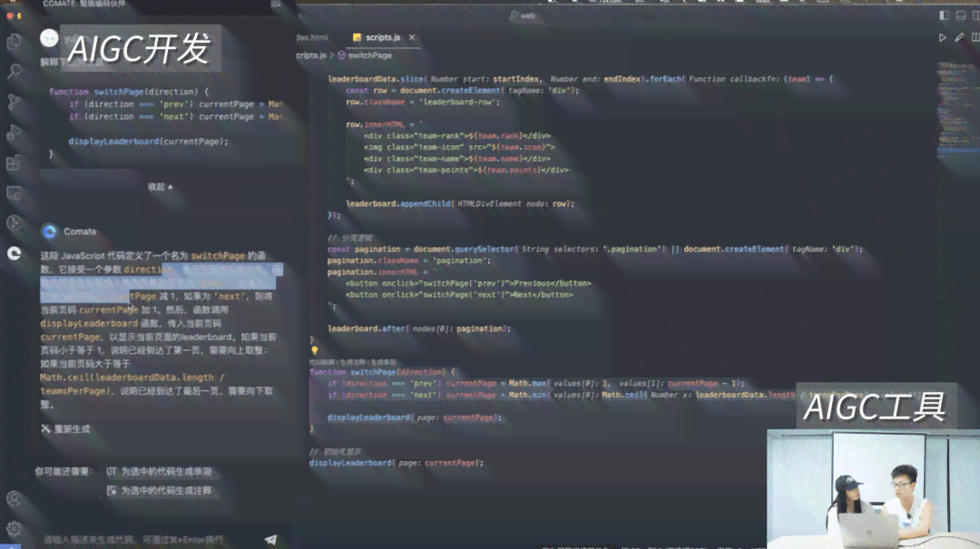Split the editor to the right
The height and width of the screenshot is (549, 980).
coord(975,37)
